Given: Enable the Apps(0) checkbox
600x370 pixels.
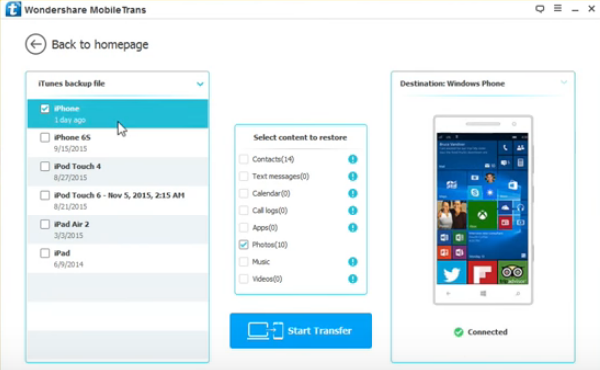Looking at the screenshot, I should [243, 228].
